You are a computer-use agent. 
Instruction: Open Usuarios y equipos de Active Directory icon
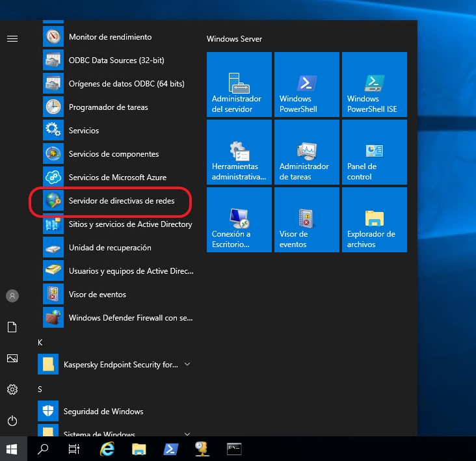pyautogui.click(x=53, y=270)
